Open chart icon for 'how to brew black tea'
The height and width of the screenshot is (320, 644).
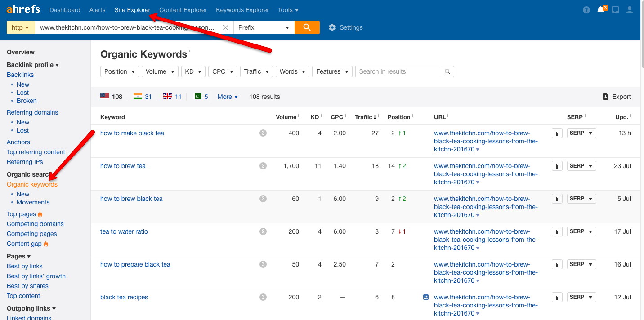click(557, 199)
